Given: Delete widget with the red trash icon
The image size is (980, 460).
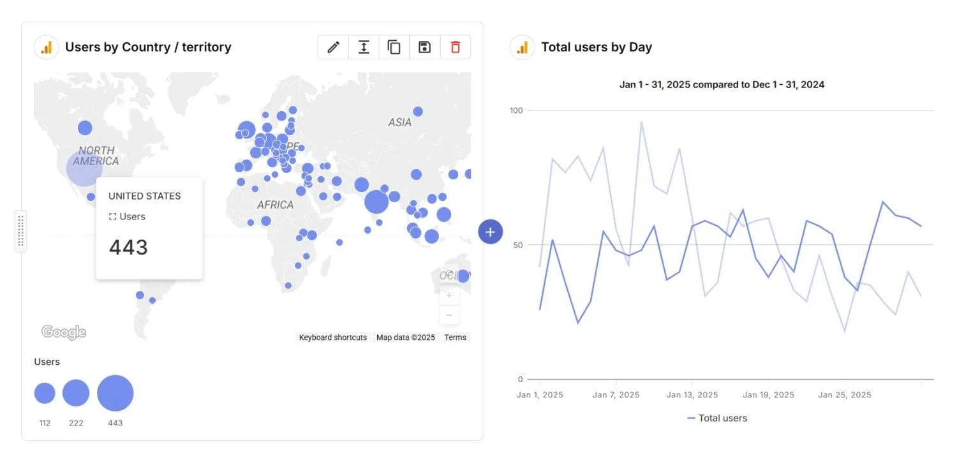Looking at the screenshot, I should (455, 47).
